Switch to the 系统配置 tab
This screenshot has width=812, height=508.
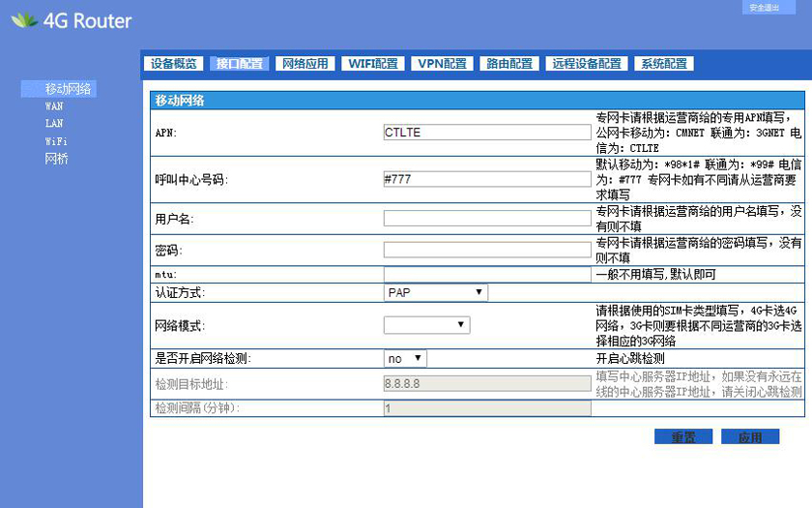(664, 64)
